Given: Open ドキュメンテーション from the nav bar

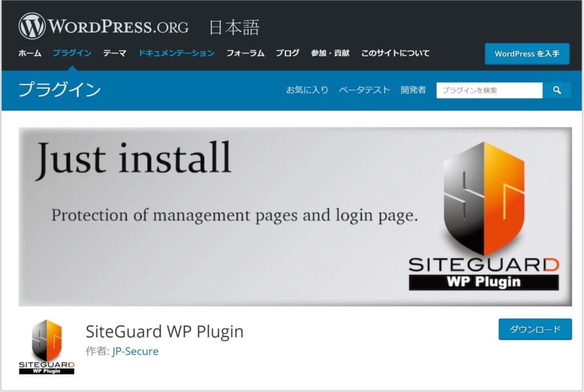Looking at the screenshot, I should (x=176, y=53).
